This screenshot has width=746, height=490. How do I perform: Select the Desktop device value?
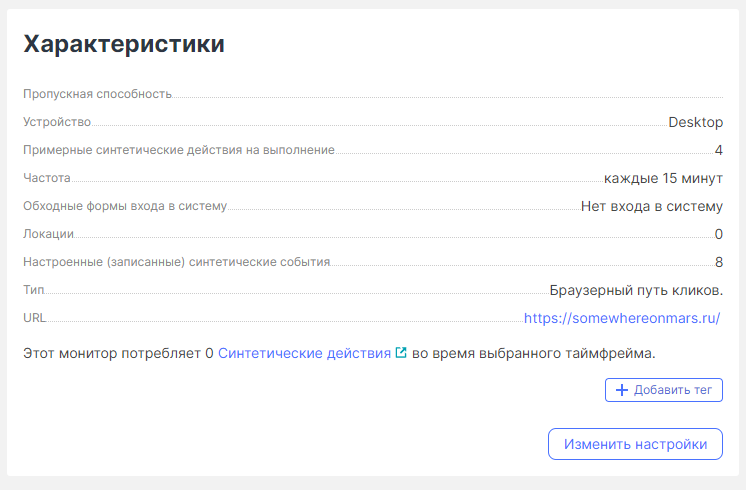pos(695,122)
